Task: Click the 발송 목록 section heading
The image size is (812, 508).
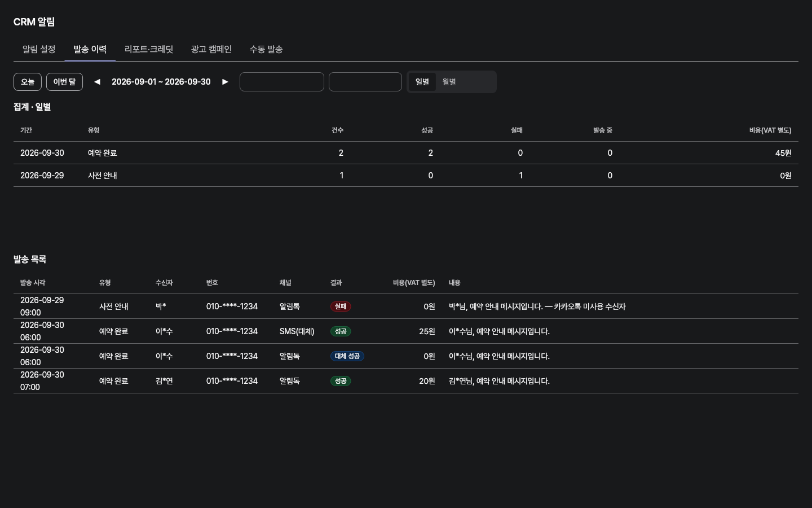Action: click(x=30, y=260)
